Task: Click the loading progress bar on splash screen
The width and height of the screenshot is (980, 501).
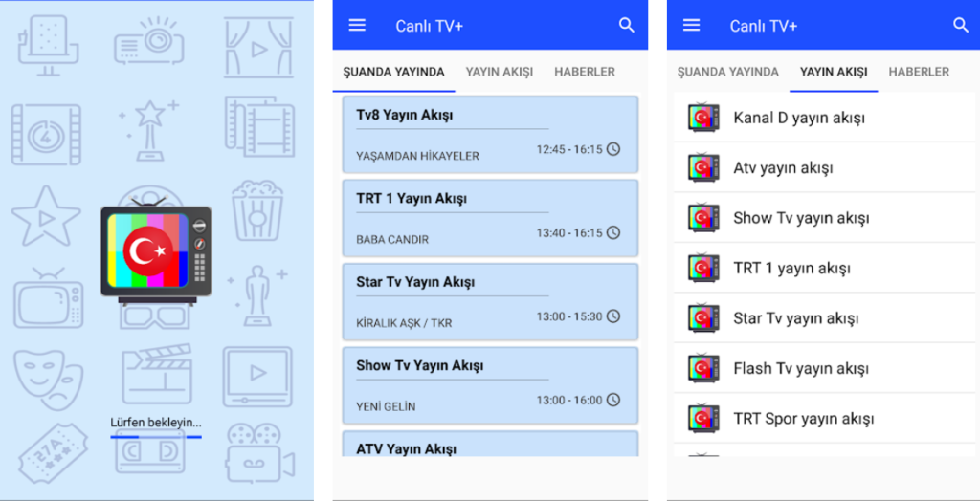Action: (156, 437)
